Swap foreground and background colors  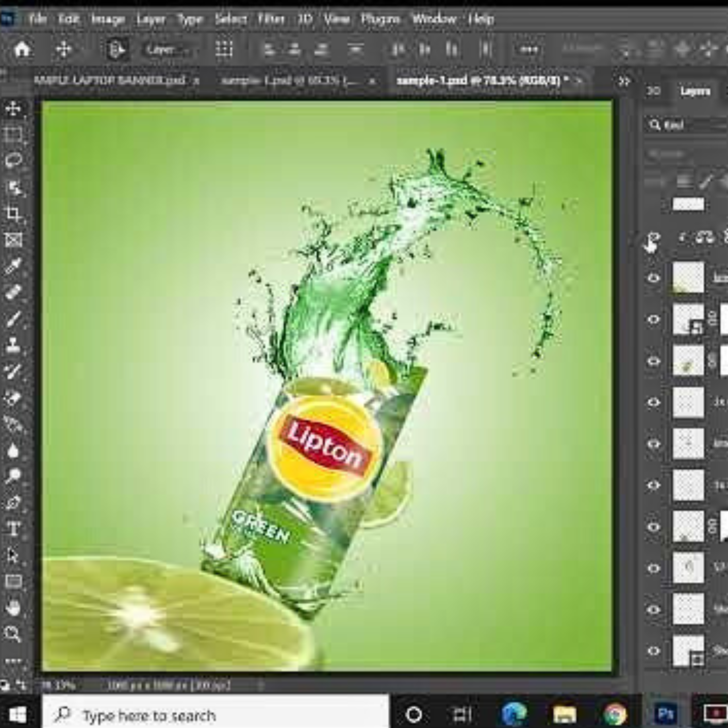tap(21, 685)
